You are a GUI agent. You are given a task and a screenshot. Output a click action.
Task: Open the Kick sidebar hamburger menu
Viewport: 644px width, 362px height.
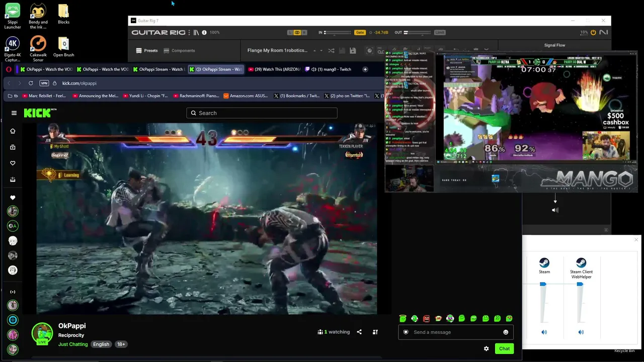pos(14,113)
